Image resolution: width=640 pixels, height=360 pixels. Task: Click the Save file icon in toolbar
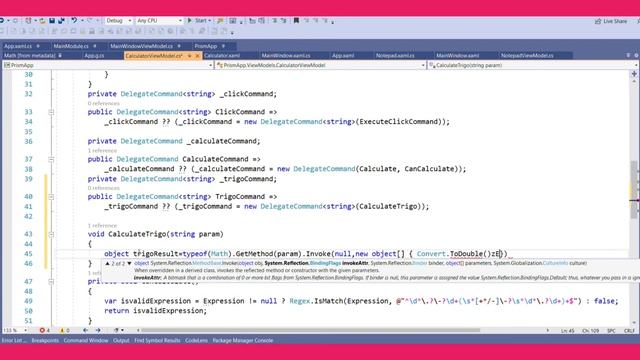click(x=52, y=20)
